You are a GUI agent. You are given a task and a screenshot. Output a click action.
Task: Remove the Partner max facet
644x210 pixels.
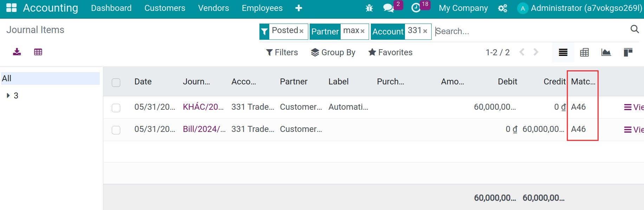point(362,31)
